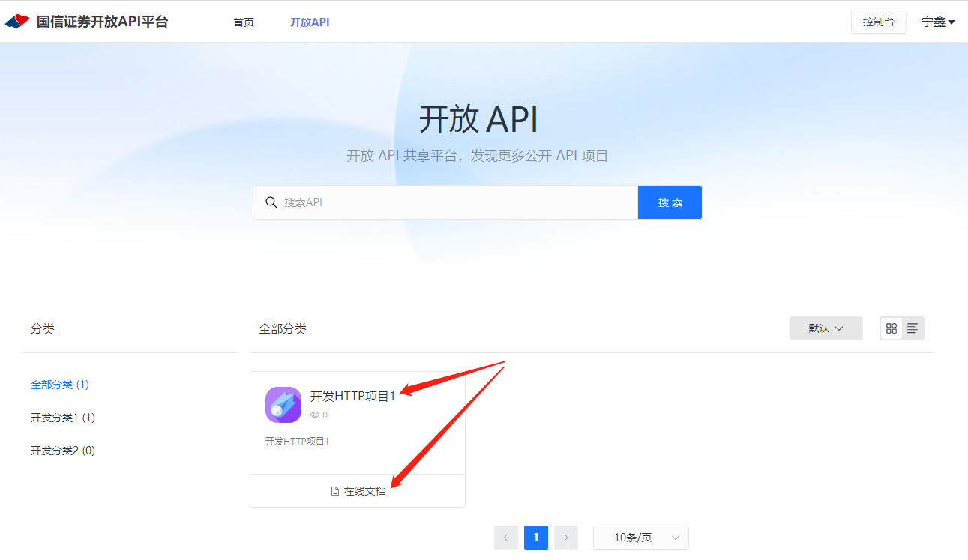
Task: Click the 在线文档 document icon
Action: click(335, 492)
